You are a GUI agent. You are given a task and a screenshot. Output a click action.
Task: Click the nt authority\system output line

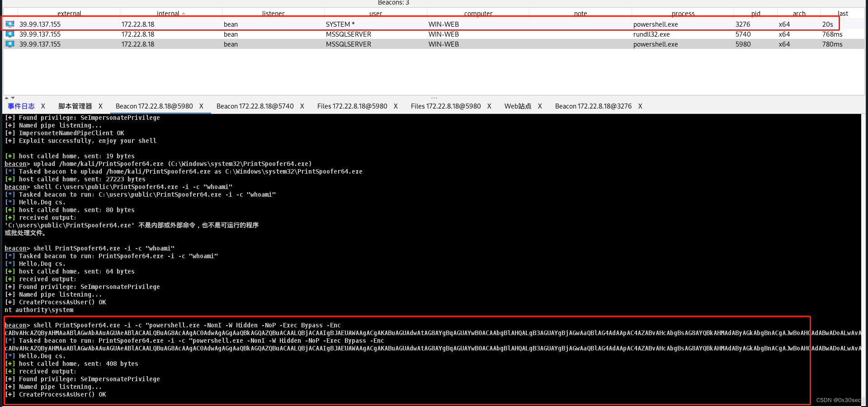pyautogui.click(x=39, y=310)
